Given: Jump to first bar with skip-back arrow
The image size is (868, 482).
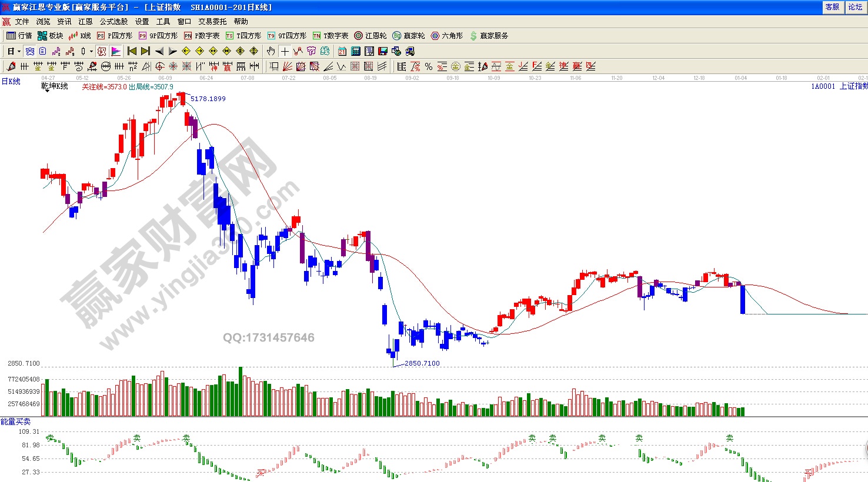Looking at the screenshot, I should point(132,51).
